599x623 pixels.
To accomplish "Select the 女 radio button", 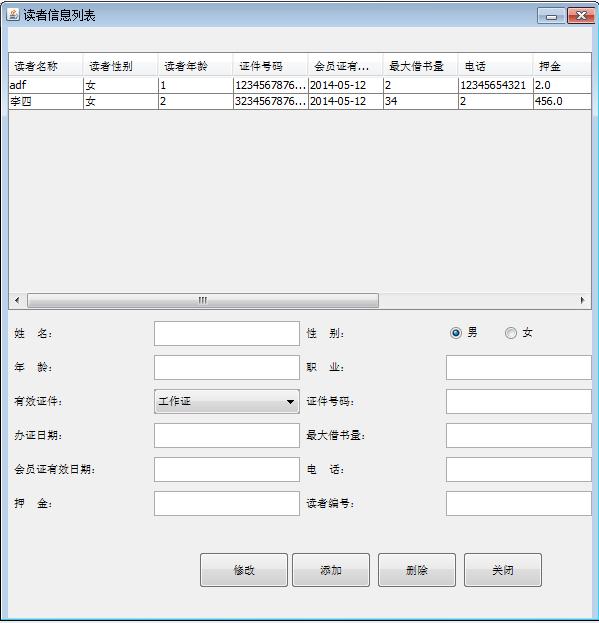I will [511, 333].
